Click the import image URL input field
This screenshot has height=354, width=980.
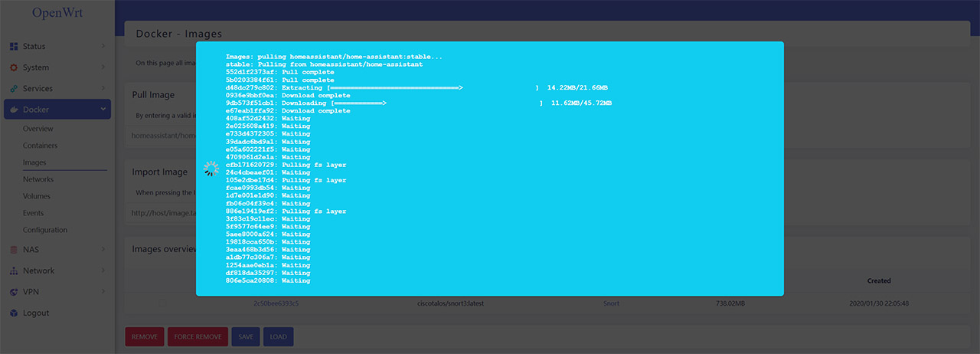click(161, 213)
